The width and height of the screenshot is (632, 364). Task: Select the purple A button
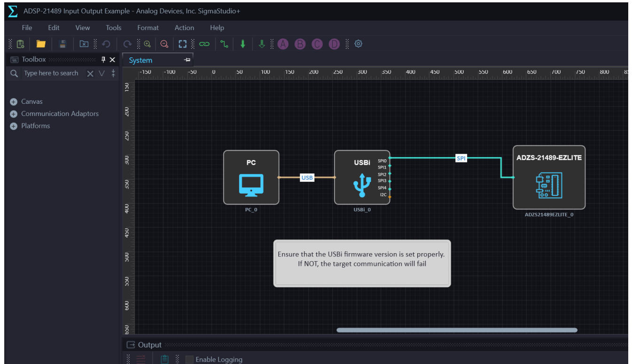282,44
